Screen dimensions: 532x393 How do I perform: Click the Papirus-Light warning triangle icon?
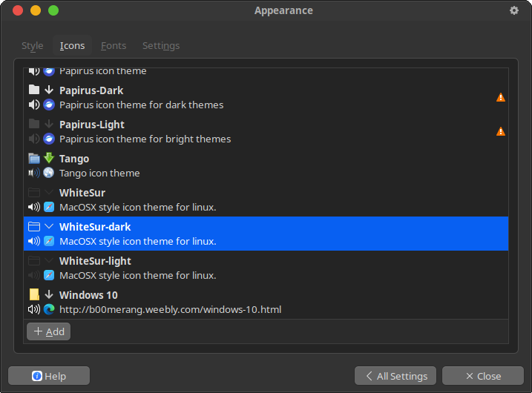[x=501, y=131]
